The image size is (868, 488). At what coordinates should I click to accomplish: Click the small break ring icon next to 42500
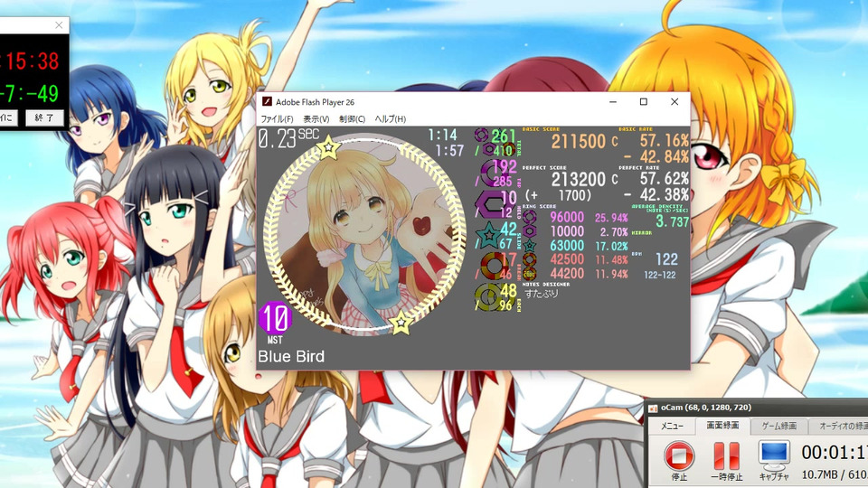pos(530,259)
